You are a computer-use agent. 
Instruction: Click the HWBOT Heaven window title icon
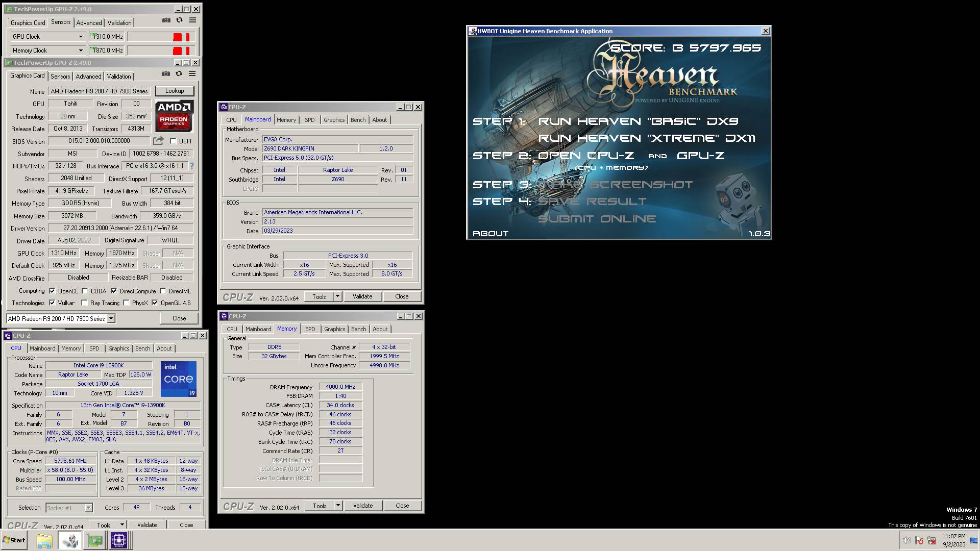pos(472,31)
